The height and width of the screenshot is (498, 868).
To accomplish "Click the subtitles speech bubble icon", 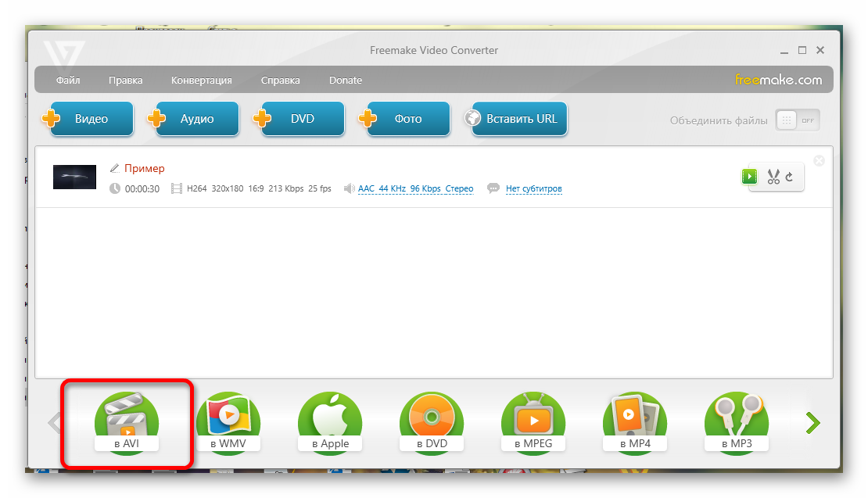I will click(493, 188).
